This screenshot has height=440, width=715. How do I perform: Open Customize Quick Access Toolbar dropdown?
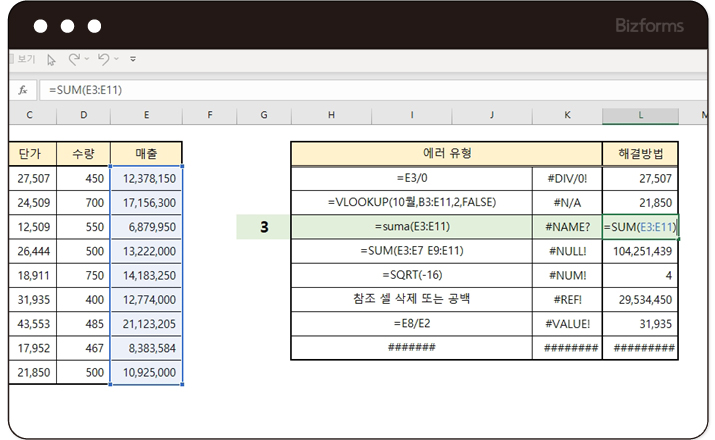tap(133, 59)
